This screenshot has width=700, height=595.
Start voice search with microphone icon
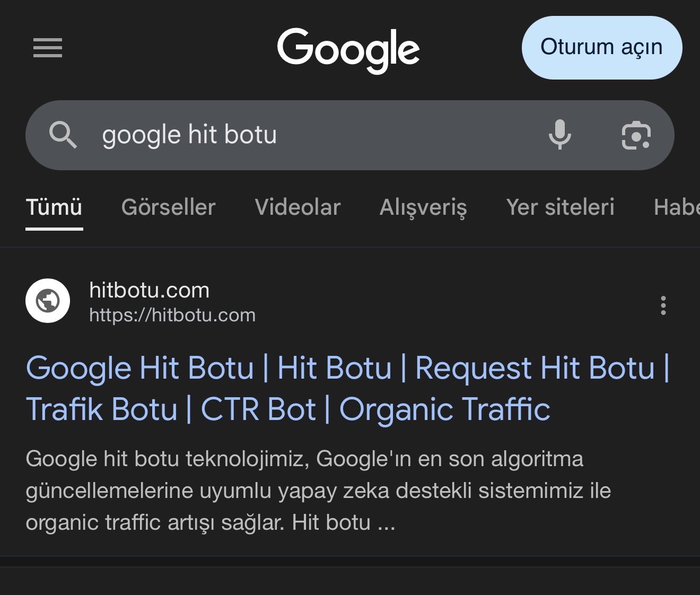(x=559, y=135)
